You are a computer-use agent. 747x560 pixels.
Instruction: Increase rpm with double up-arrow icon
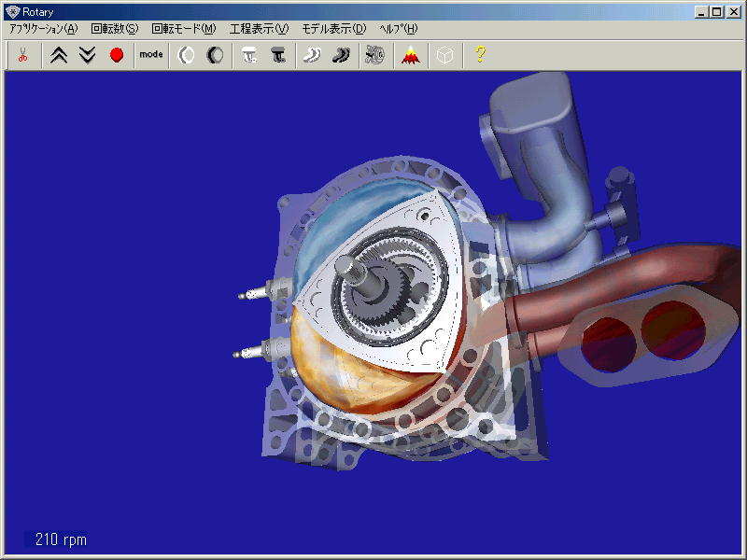pos(59,55)
